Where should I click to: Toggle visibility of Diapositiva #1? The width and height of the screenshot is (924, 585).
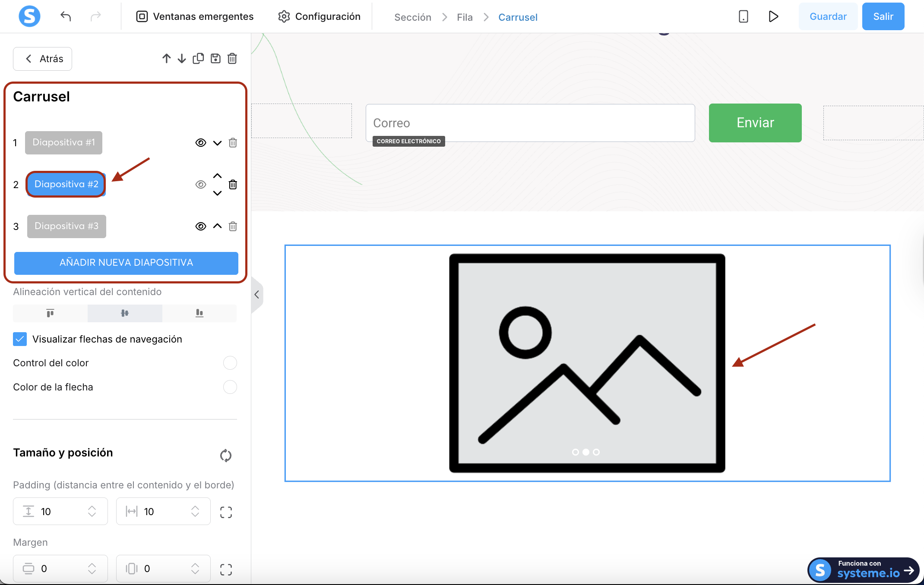click(201, 143)
